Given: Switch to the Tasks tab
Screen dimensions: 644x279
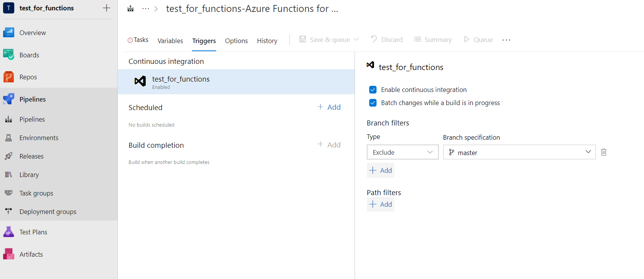Looking at the screenshot, I should (x=138, y=40).
